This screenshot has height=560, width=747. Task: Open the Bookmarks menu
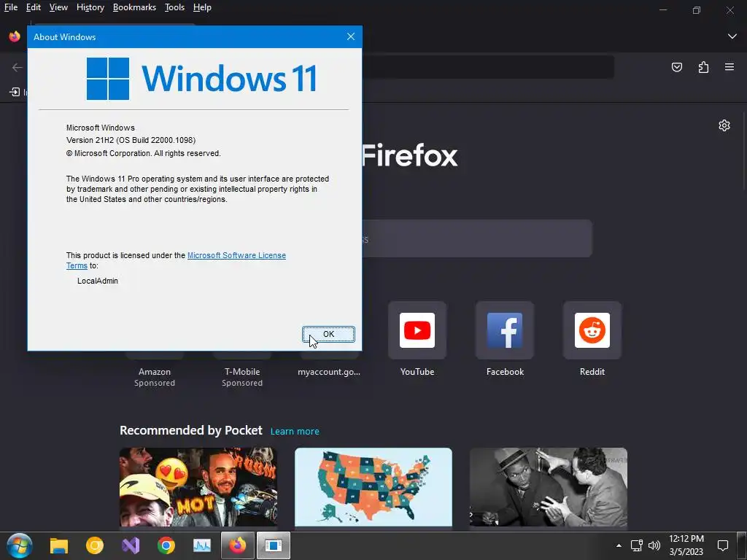[x=134, y=7]
